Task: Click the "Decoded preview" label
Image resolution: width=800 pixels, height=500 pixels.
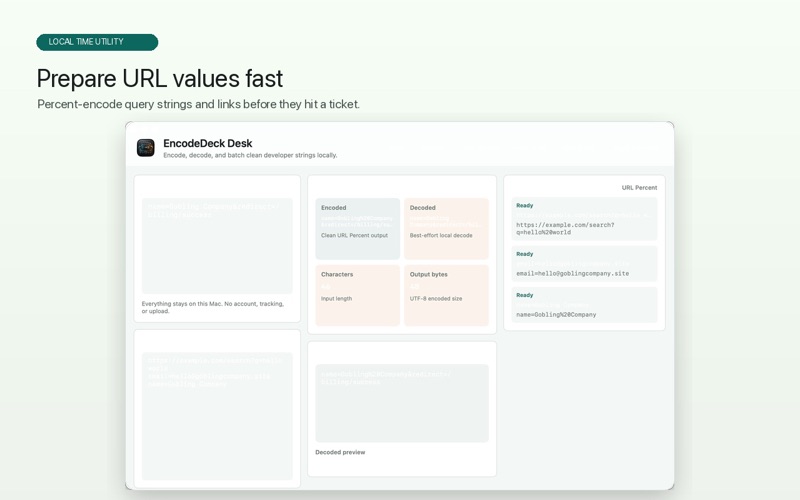Action: (340, 452)
